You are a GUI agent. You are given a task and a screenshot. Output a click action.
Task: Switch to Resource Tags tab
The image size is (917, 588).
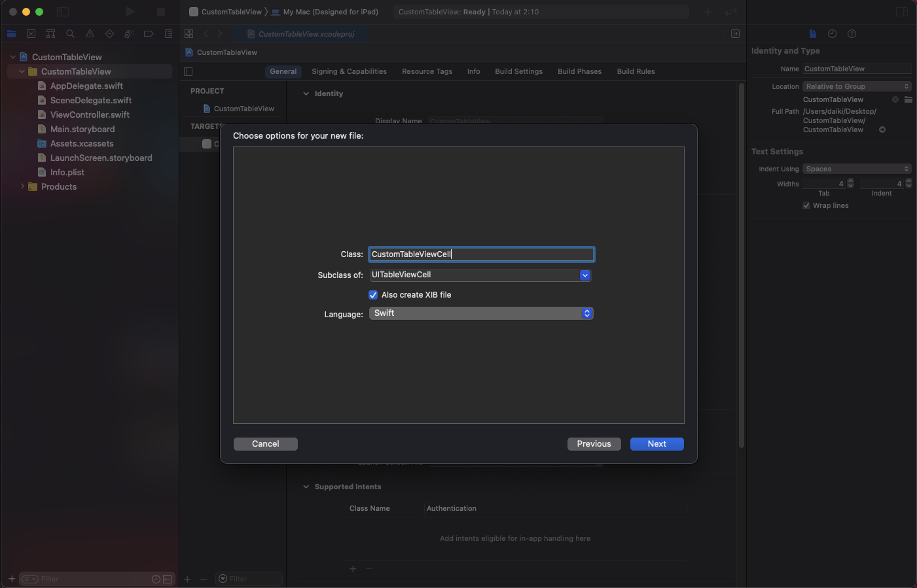pyautogui.click(x=427, y=71)
